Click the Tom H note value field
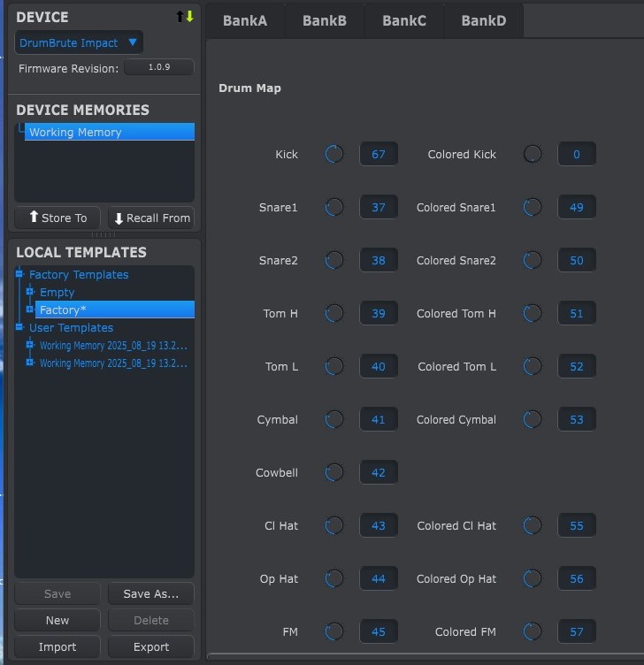This screenshot has height=665, width=644. [x=379, y=314]
